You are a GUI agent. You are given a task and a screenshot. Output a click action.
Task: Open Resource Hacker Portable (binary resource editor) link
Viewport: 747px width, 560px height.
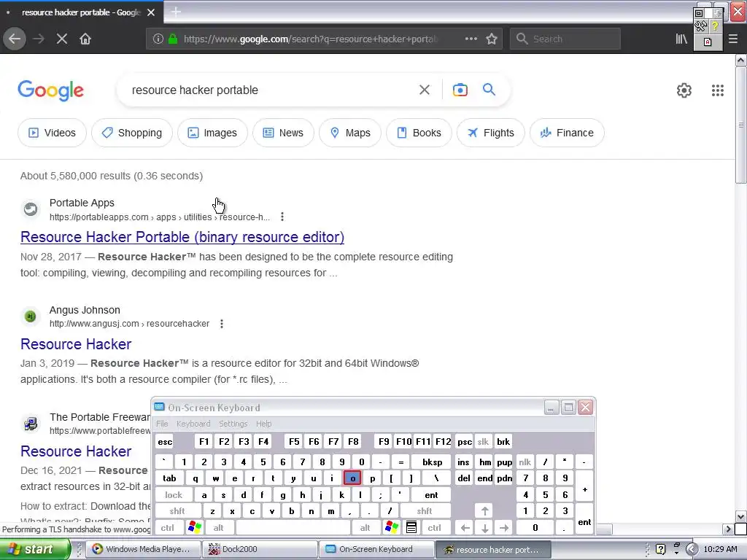182,237
